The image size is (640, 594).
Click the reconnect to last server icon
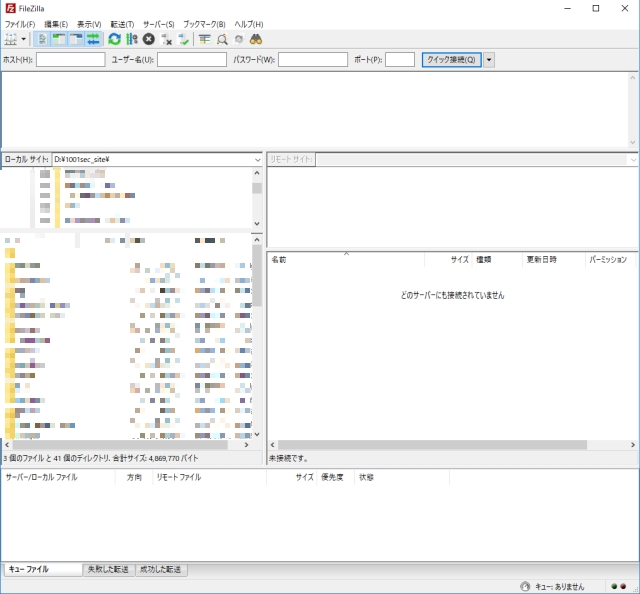coord(183,39)
